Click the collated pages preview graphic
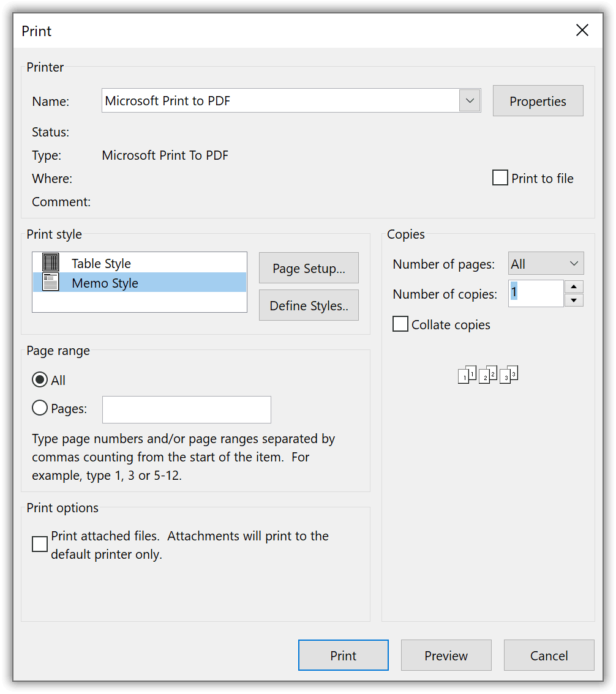The height and width of the screenshot is (694, 616). pos(487,374)
